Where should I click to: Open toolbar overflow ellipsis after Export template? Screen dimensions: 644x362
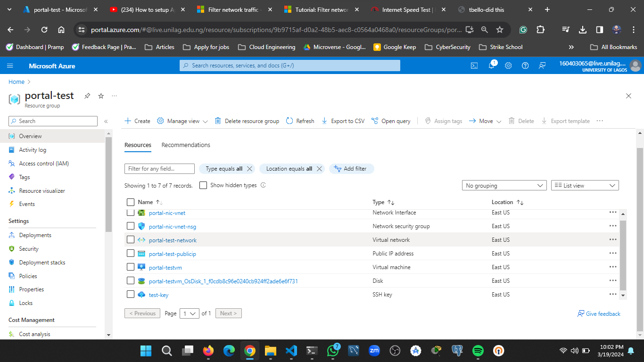(600, 121)
